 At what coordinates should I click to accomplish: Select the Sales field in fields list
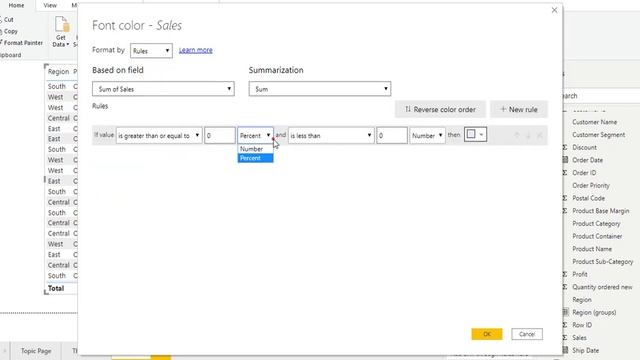point(579,338)
